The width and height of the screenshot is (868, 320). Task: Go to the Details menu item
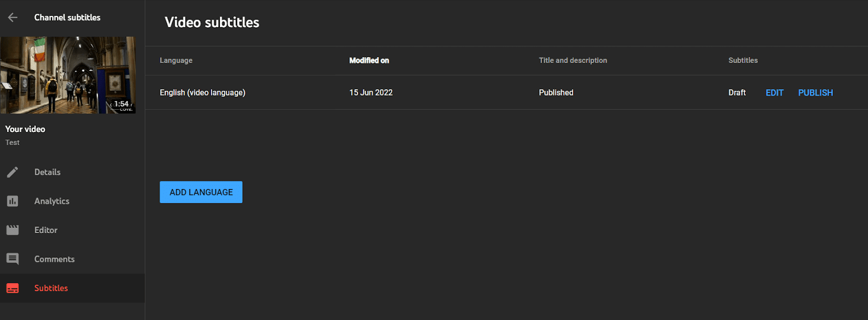47,172
